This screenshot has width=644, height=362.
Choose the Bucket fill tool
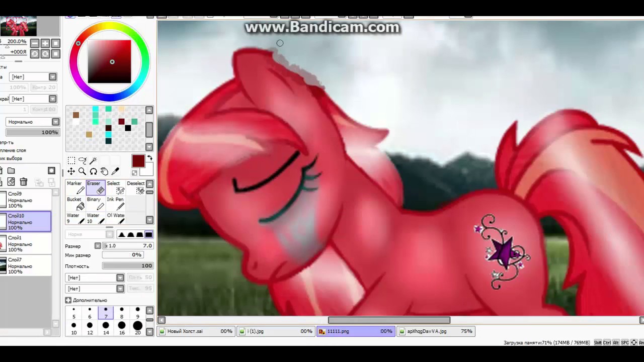tap(75, 203)
